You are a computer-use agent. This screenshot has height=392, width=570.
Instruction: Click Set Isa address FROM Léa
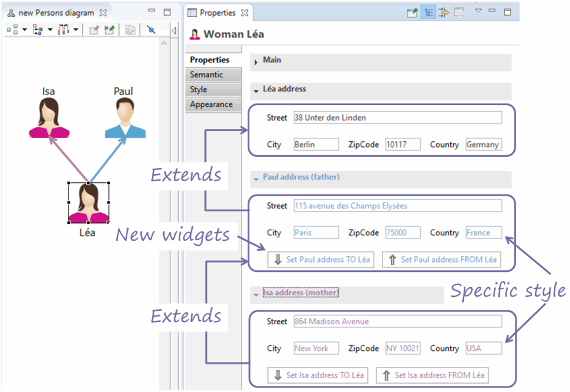point(432,375)
